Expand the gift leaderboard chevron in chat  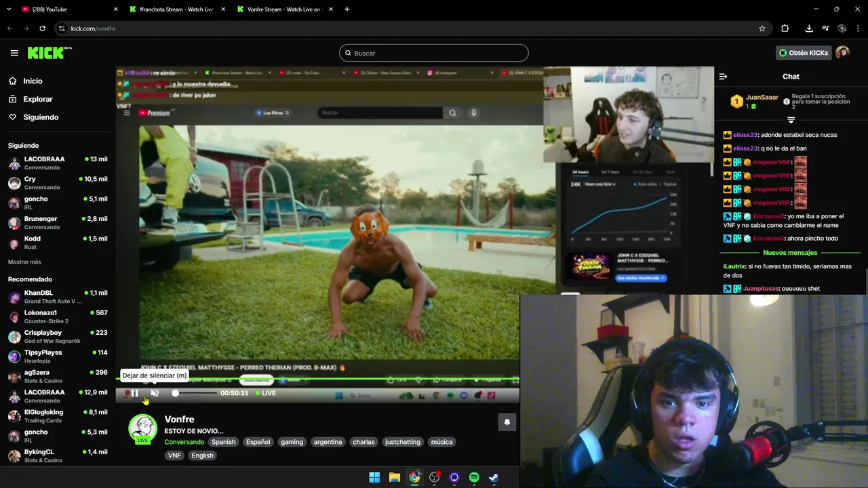coord(791,120)
